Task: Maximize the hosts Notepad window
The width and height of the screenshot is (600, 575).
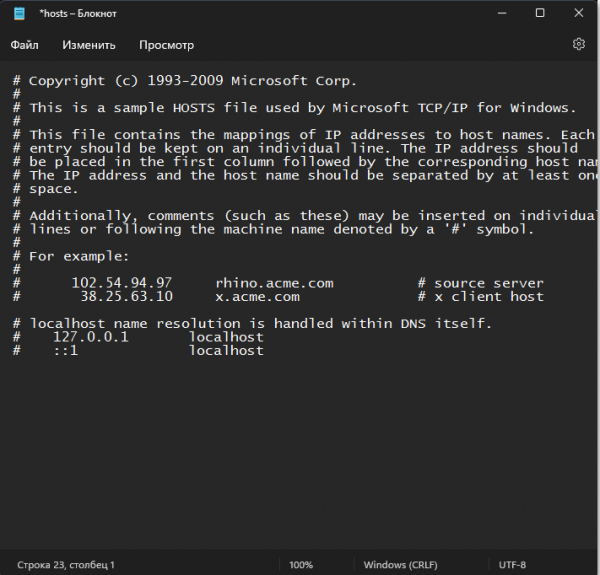Action: point(540,13)
